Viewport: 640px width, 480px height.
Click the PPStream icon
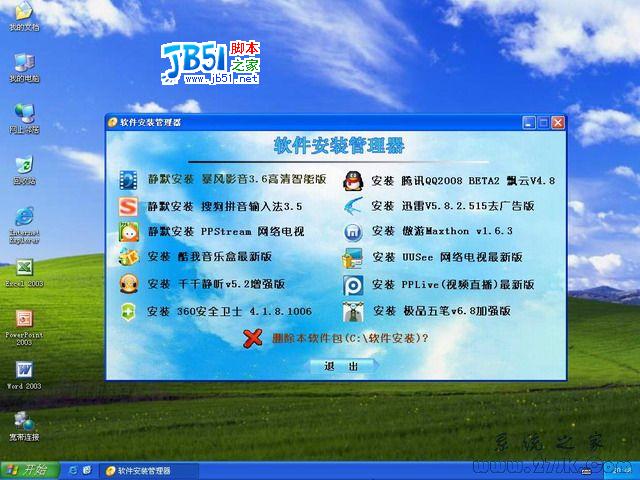coord(129,232)
